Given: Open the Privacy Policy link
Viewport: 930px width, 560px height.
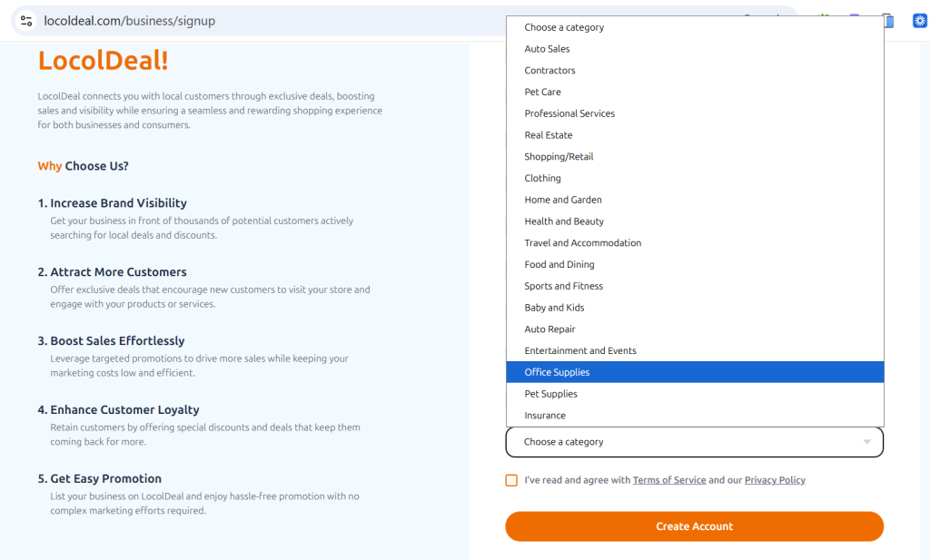Looking at the screenshot, I should click(x=775, y=480).
